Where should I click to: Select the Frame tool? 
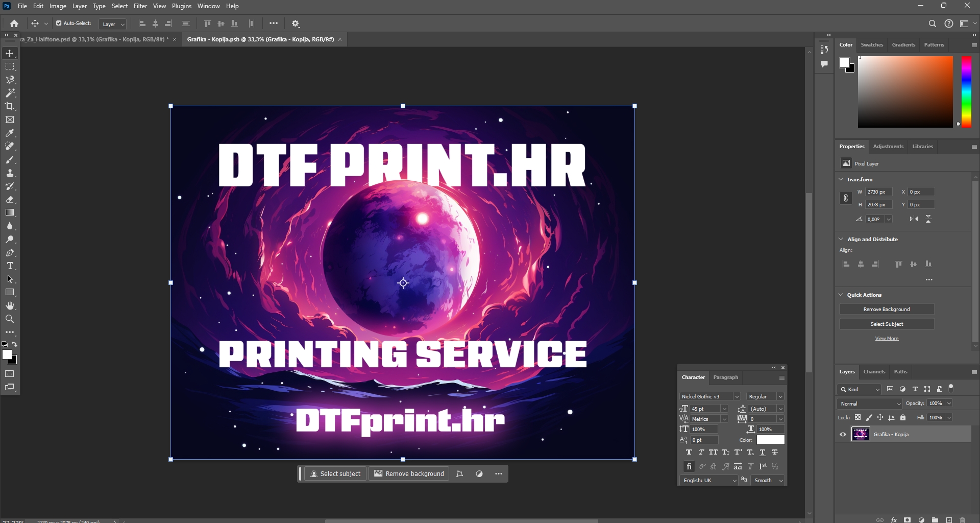[10, 120]
